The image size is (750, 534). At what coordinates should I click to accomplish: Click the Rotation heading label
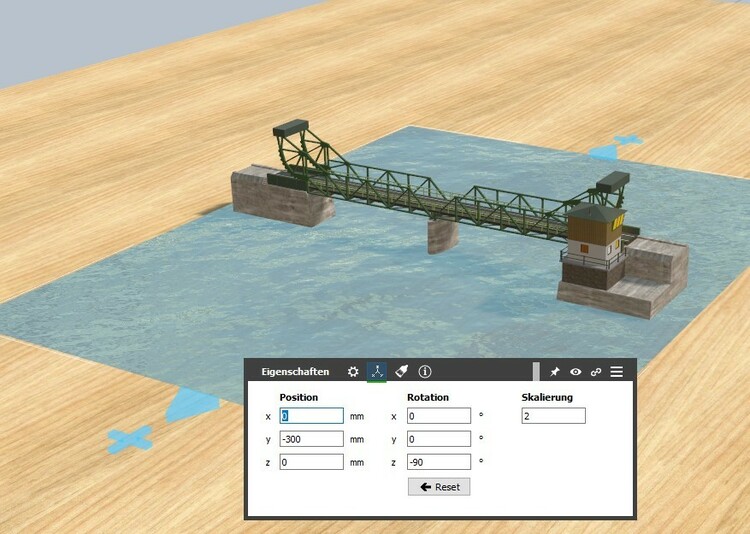428,397
